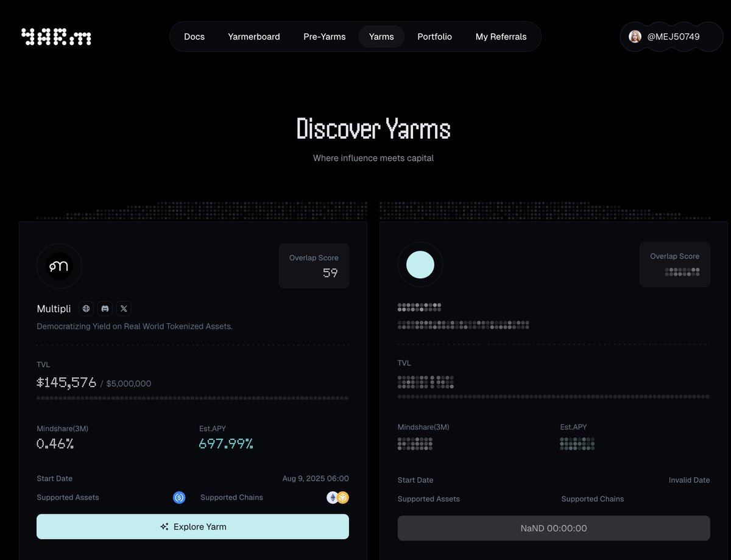Open the Docs page
The height and width of the screenshot is (560, 731).
point(194,37)
